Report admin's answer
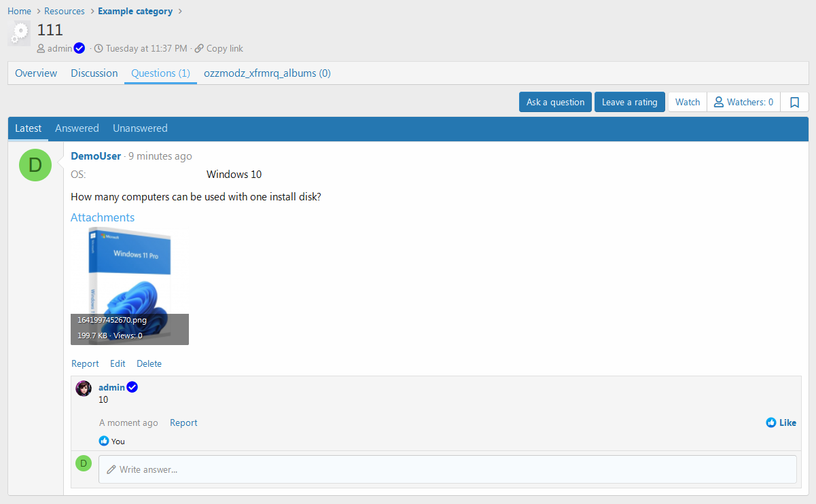The image size is (816, 504). [x=183, y=422]
